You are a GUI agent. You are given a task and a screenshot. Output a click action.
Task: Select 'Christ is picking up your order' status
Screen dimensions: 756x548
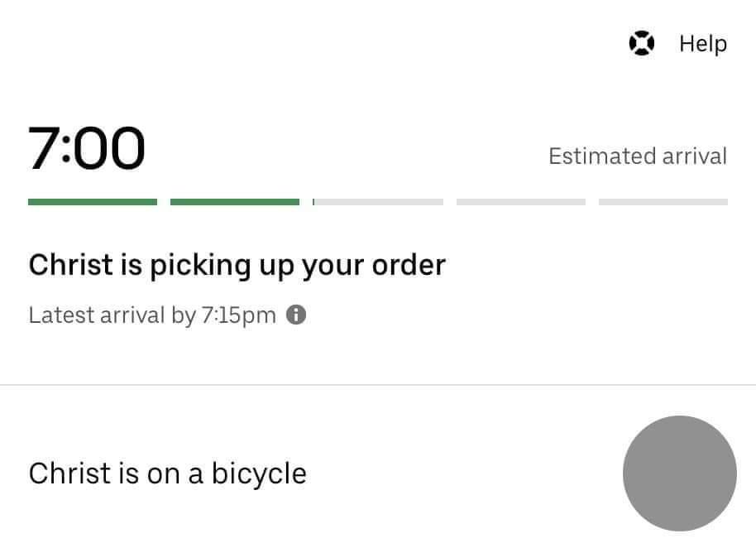point(237,266)
